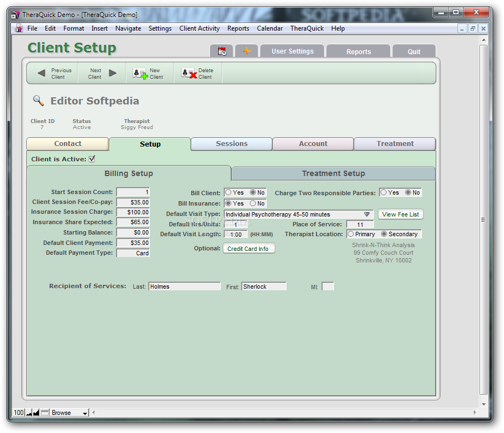Select No for Bill Insurance
This screenshot has width=504, height=433.
click(x=253, y=203)
